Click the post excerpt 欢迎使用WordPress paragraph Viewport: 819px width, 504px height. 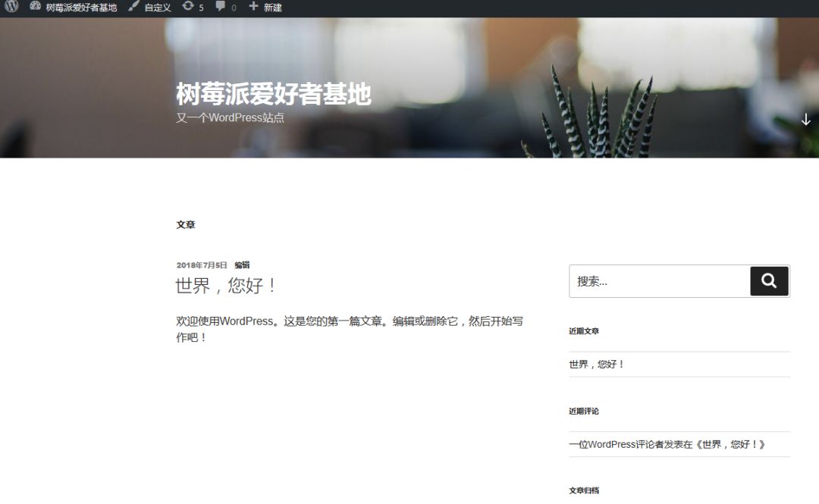click(350, 329)
